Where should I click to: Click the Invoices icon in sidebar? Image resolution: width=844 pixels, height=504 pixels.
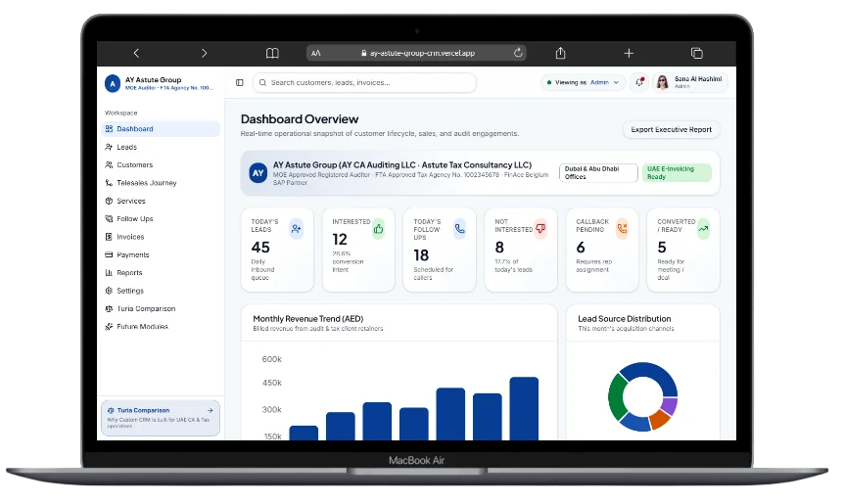[109, 237]
